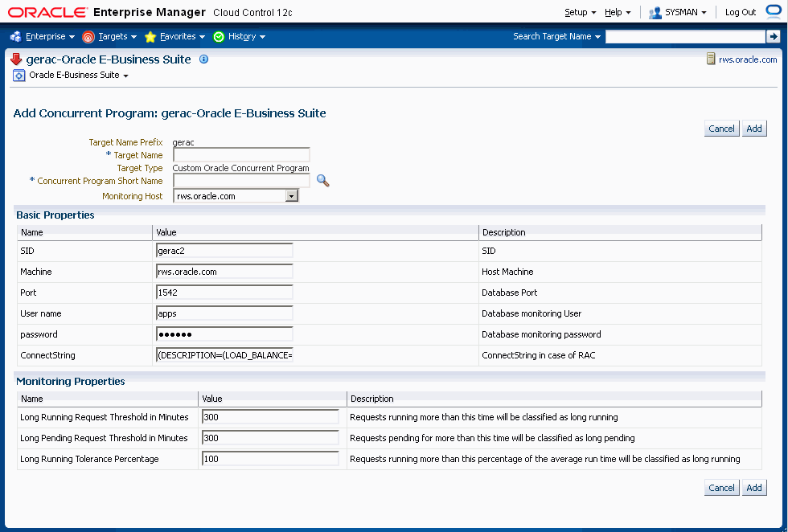Open the Help menu
Viewport: 788px width, 532px height.
click(x=618, y=12)
